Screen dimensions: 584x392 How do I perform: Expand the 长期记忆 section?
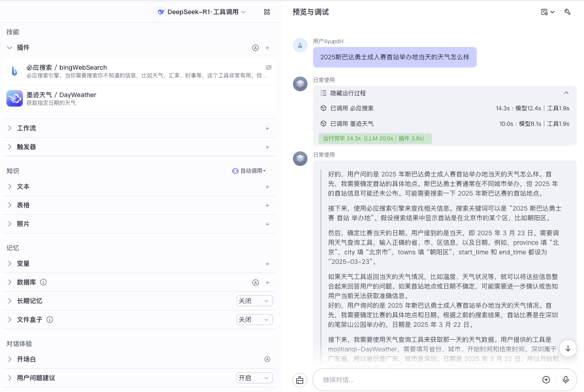pos(10,301)
